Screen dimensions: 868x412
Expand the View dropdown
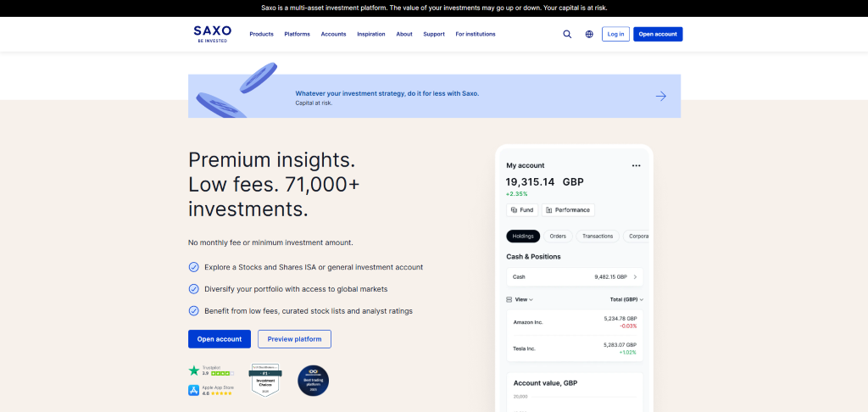(520, 299)
